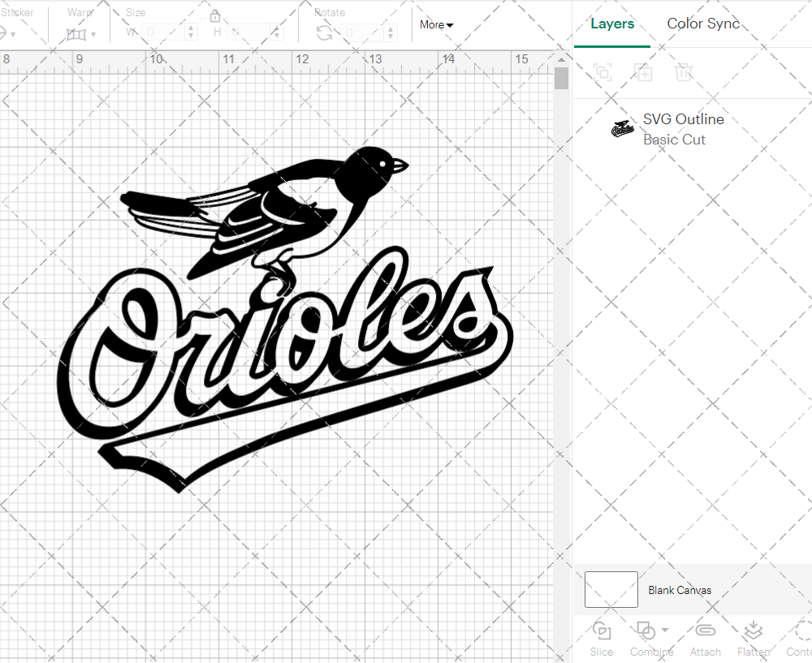Switch to the Color Sync tab
Viewport: 812px width, 663px height.
coord(703,24)
